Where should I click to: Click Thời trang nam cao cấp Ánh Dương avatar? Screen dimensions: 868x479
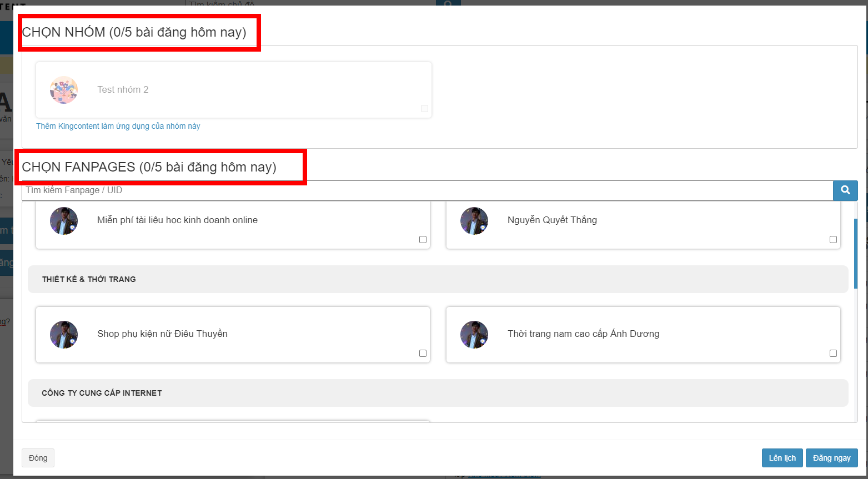[474, 335]
